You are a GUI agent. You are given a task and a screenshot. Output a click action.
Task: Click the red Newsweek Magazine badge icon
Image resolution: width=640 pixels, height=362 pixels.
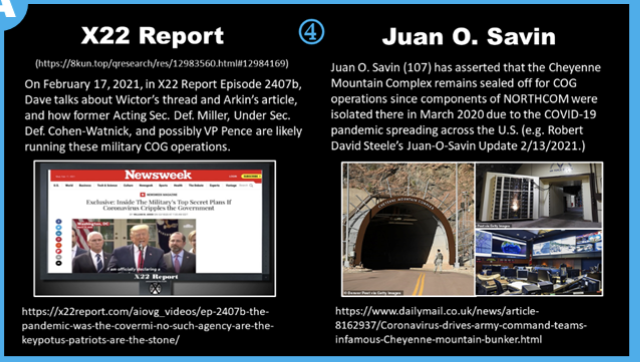point(142,195)
